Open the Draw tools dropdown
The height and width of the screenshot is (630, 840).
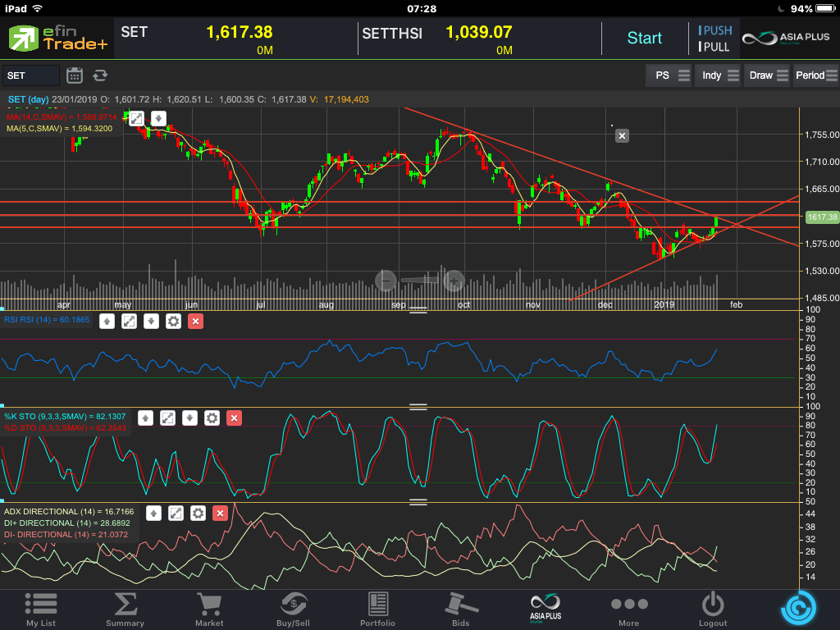pos(767,75)
